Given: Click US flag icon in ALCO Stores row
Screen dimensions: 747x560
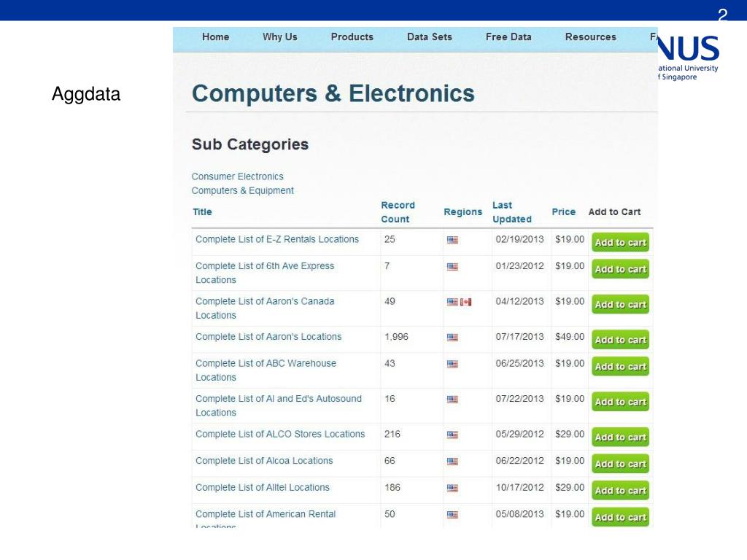Looking at the screenshot, I should click(x=452, y=435).
